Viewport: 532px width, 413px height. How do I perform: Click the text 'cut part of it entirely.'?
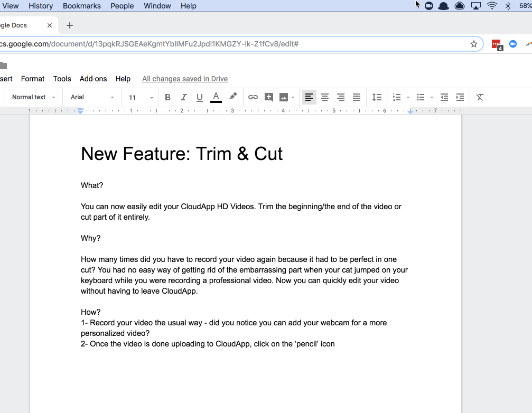click(x=115, y=218)
